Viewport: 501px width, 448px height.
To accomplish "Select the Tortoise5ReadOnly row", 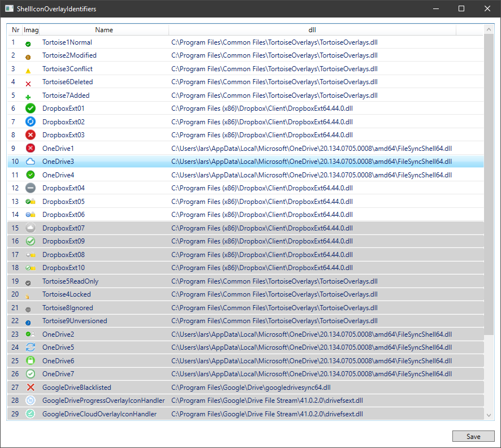I will [71, 281].
